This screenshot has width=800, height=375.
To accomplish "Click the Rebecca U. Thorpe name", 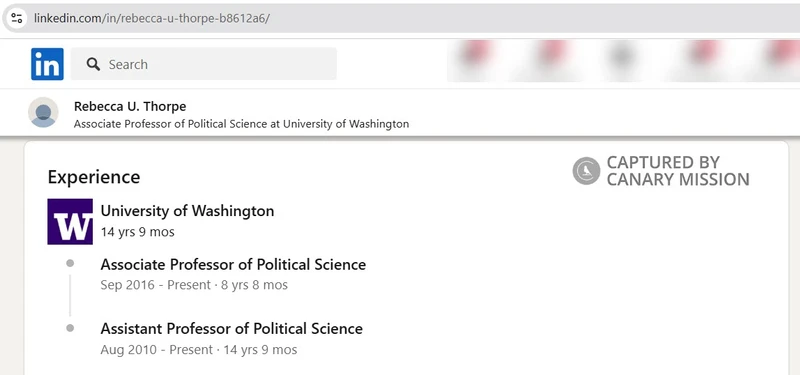I will tap(130, 107).
